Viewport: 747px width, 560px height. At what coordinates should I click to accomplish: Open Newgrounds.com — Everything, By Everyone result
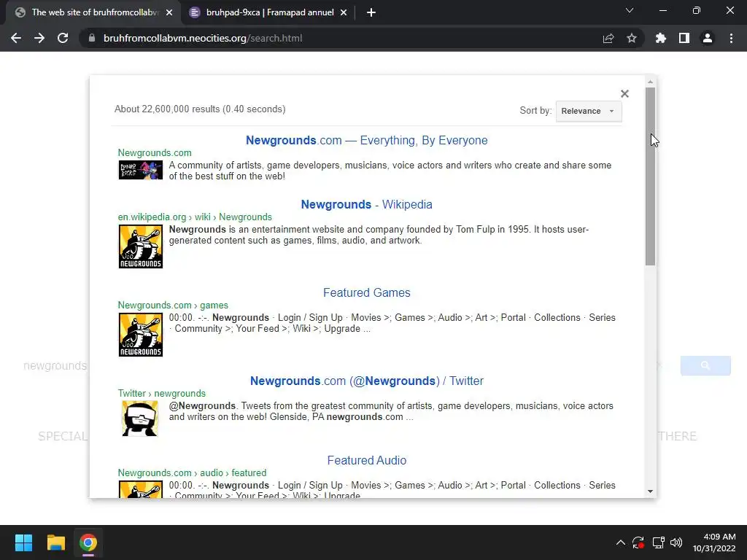[366, 141]
